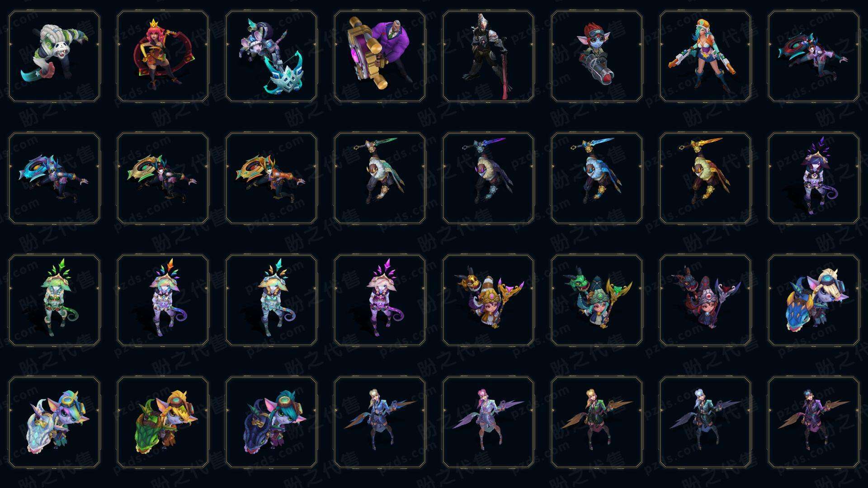868x488 pixels.
Task: Choose the green dragon rider Tristana chroma
Action: (163, 422)
